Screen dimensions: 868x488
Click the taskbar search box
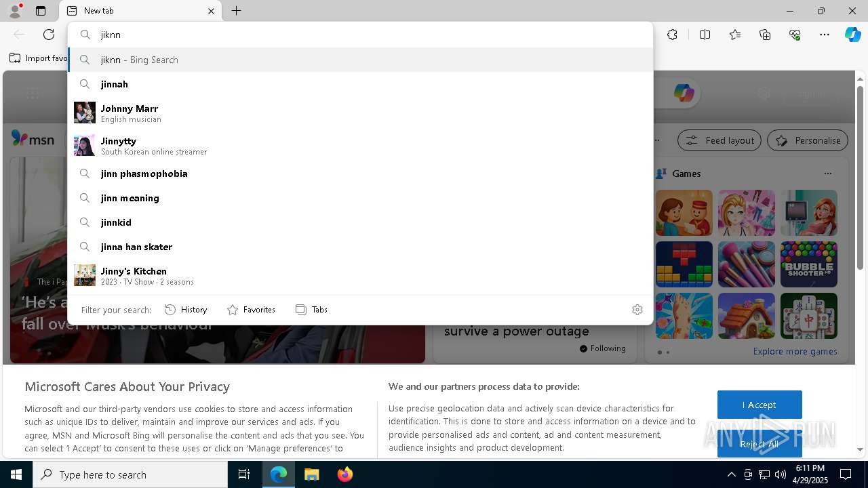click(x=130, y=474)
